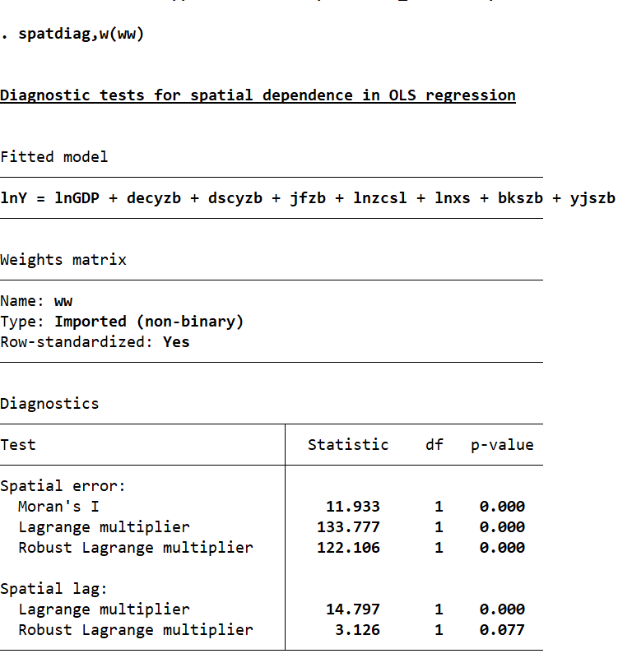Click the Spatial lag group label
This screenshot has width=632, height=672.
pyautogui.click(x=54, y=588)
